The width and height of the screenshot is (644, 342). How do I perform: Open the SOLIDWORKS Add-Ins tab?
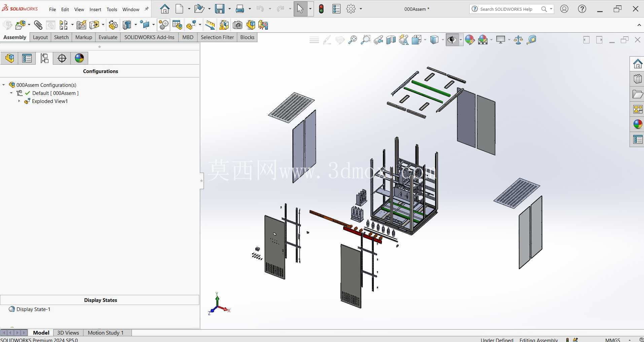149,37
